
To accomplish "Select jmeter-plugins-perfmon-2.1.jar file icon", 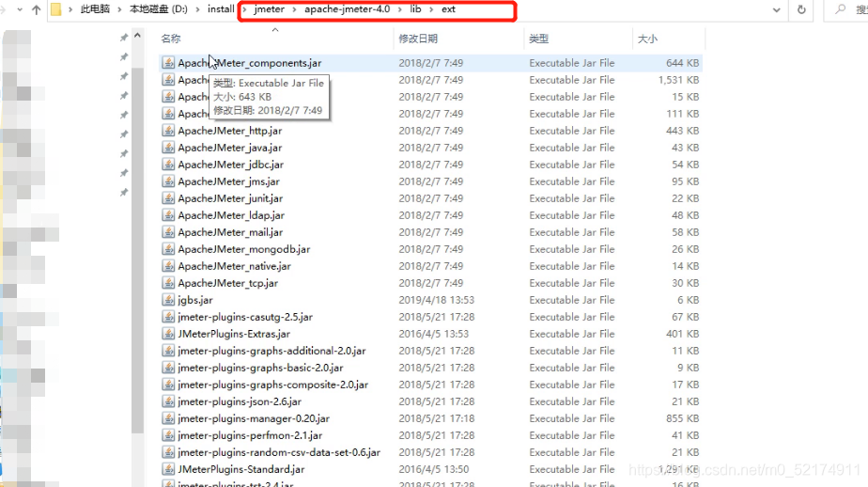I will [168, 435].
